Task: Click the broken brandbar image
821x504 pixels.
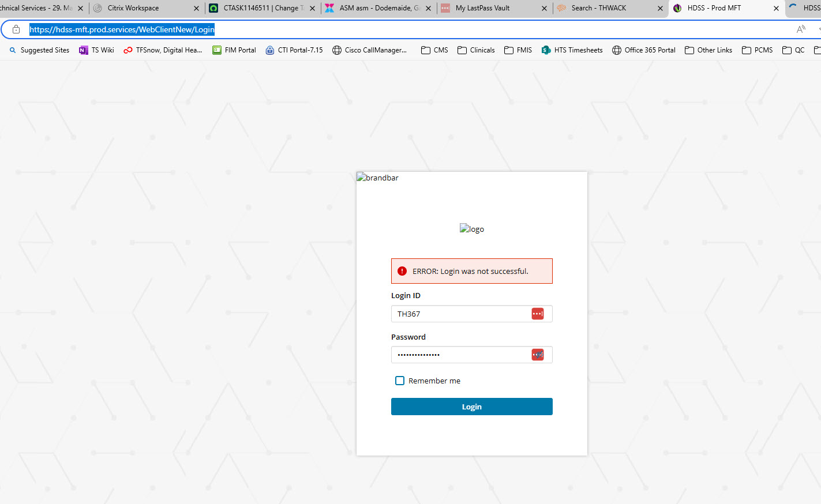Action: click(378, 178)
